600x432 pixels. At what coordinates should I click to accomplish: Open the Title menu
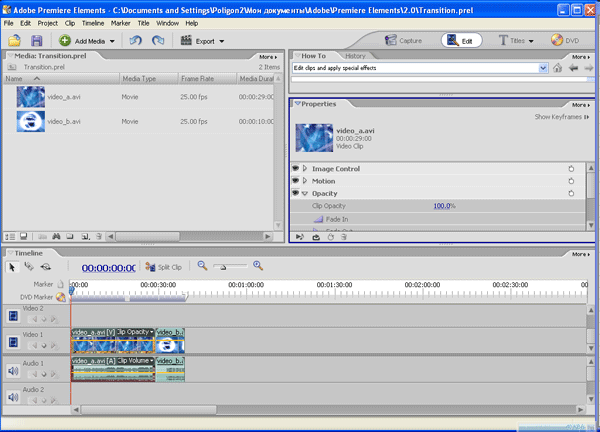[143, 23]
